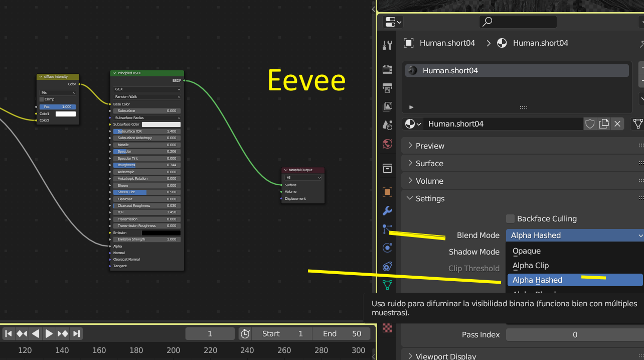The height and width of the screenshot is (360, 644).
Task: Open the Object Data properties tab
Action: [387, 285]
